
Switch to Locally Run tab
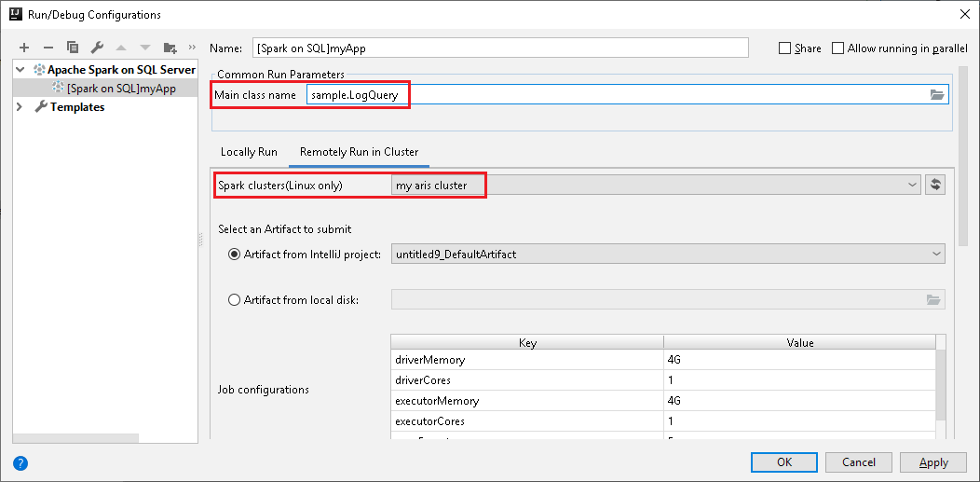pyautogui.click(x=249, y=152)
